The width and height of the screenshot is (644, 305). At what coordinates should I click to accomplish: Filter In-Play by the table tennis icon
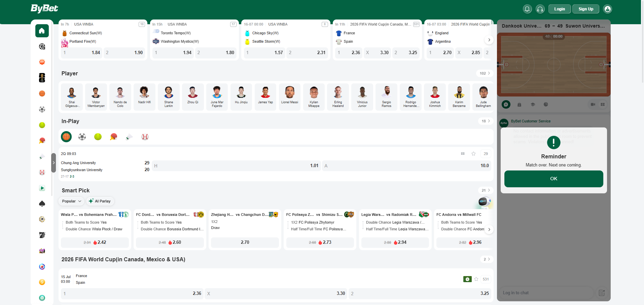[x=114, y=137]
